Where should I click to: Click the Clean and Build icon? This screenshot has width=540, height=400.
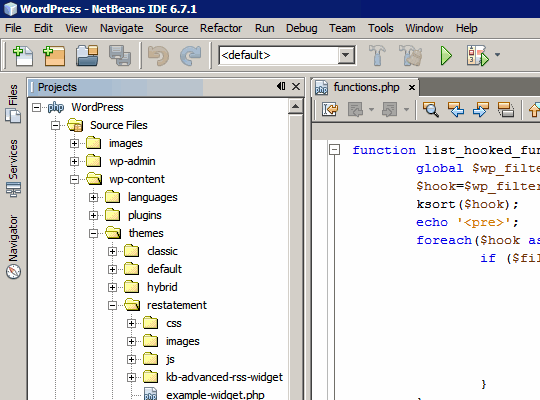411,55
